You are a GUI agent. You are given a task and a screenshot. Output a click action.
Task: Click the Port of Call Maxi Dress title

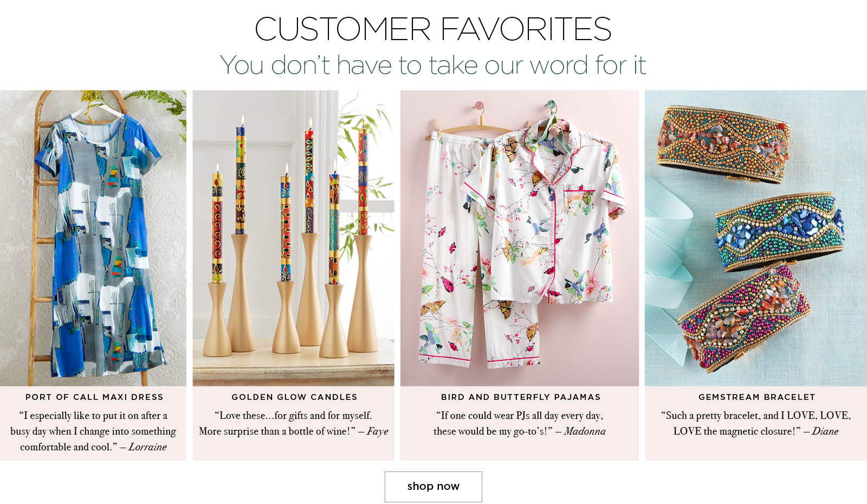click(94, 397)
